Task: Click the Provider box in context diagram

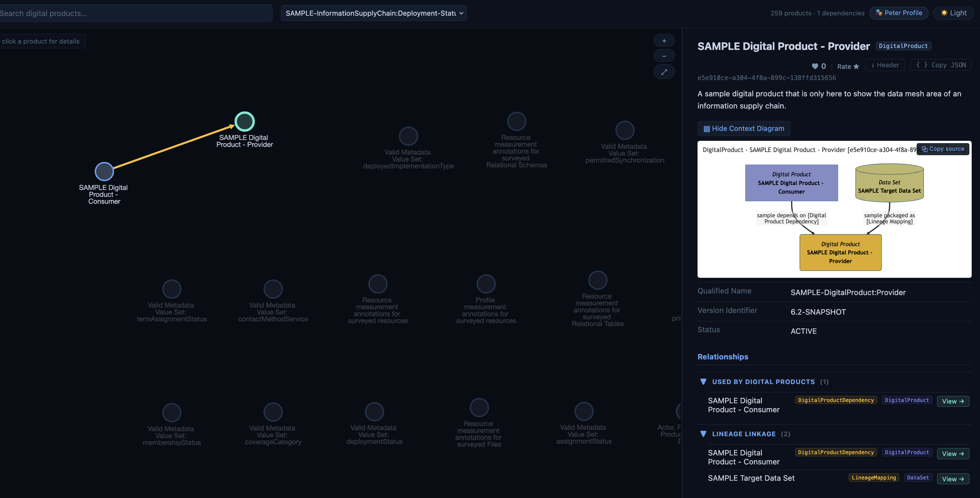Action: point(840,253)
